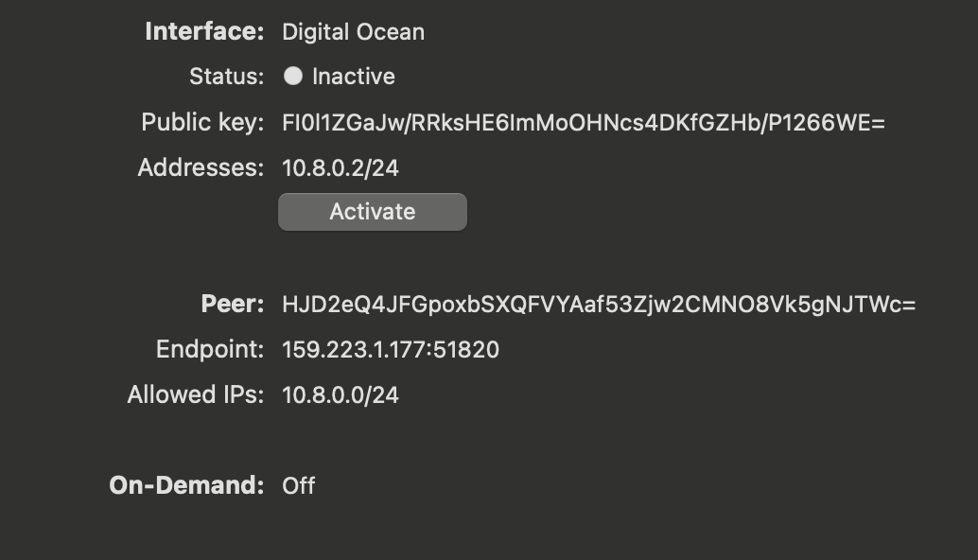Select the Digital Ocean interface name
The height and width of the screenshot is (560, 978).
point(353,31)
